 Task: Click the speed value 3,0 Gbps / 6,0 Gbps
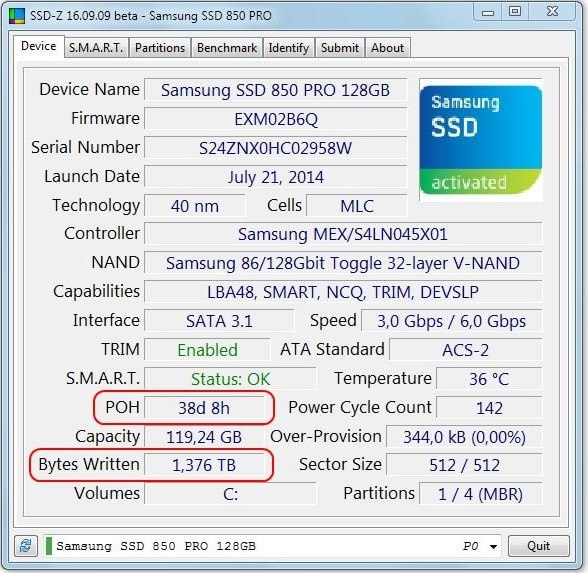pyautogui.click(x=452, y=321)
